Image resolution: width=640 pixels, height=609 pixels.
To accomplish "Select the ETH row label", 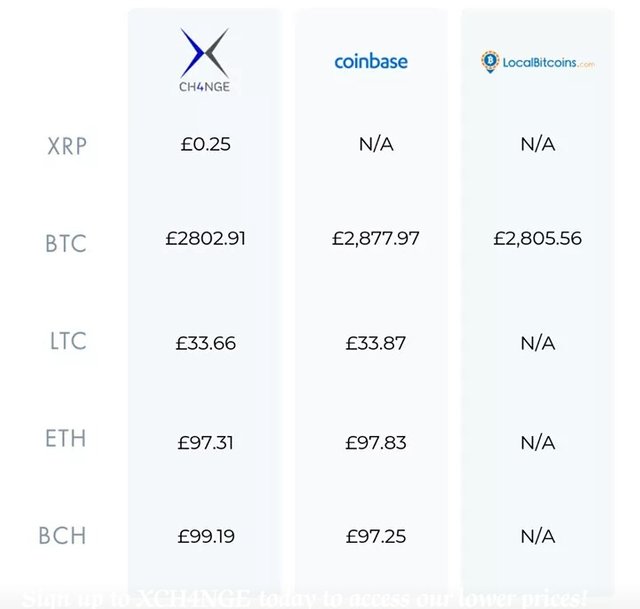I will coord(65,438).
